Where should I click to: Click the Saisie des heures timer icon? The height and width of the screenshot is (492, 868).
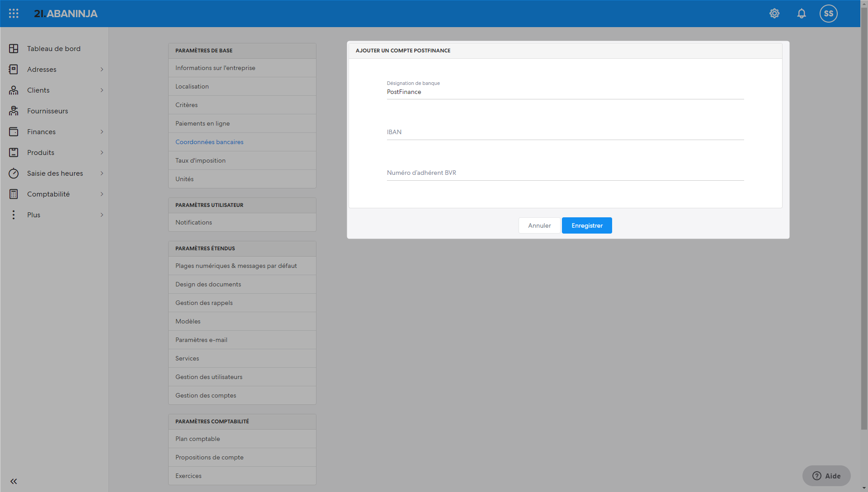tap(14, 173)
